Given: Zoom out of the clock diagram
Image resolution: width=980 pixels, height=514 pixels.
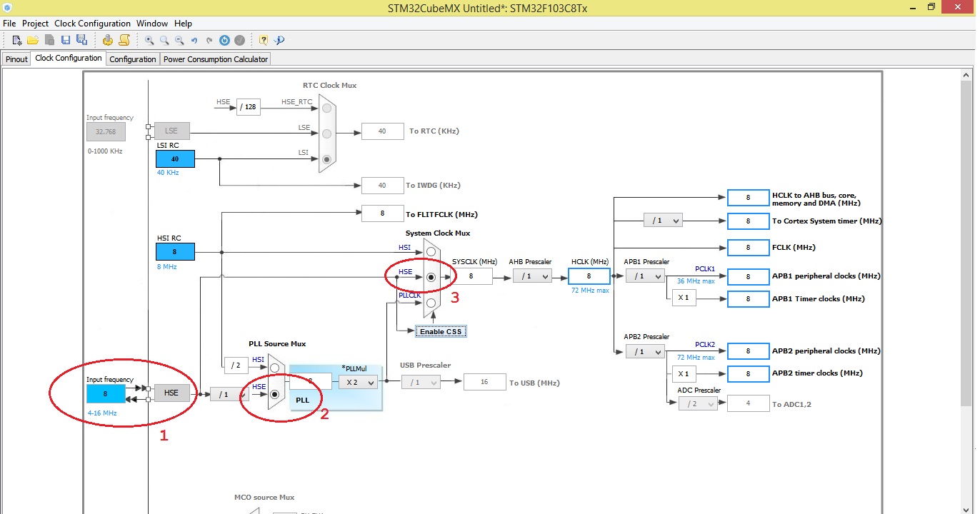Looking at the screenshot, I should (x=179, y=41).
